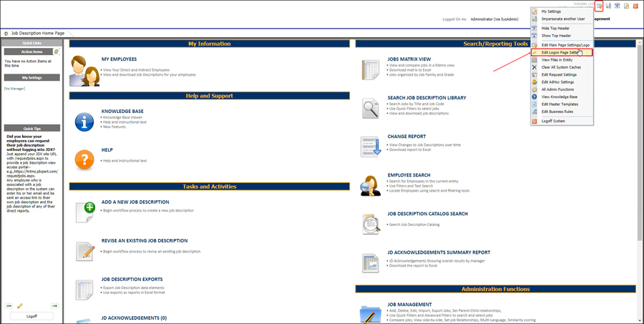The height and width of the screenshot is (324, 644).
Task: Open the Job Description Exports link
Action: click(132, 279)
